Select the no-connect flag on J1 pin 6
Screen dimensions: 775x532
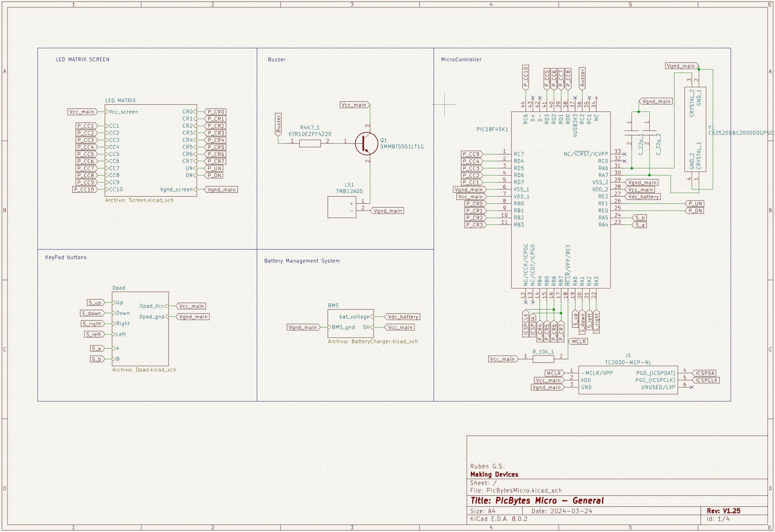(x=692, y=387)
